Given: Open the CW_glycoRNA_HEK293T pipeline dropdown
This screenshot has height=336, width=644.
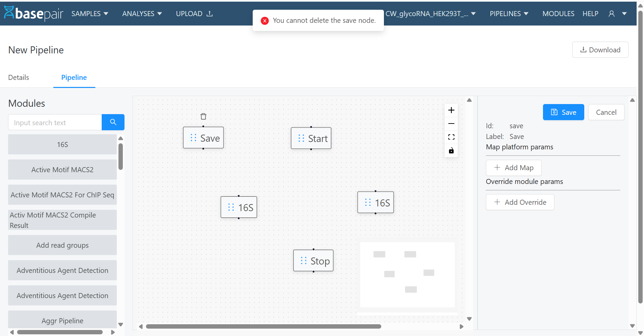Looking at the screenshot, I should [431, 14].
